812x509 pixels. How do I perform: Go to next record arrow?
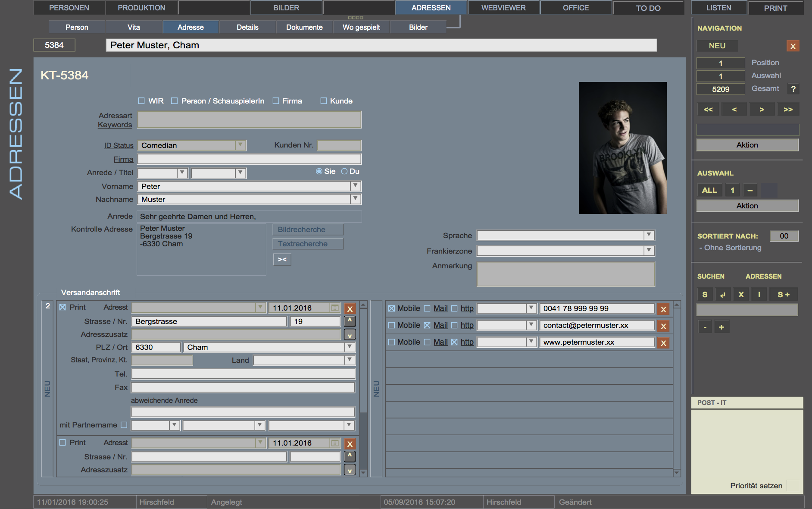[762, 110]
